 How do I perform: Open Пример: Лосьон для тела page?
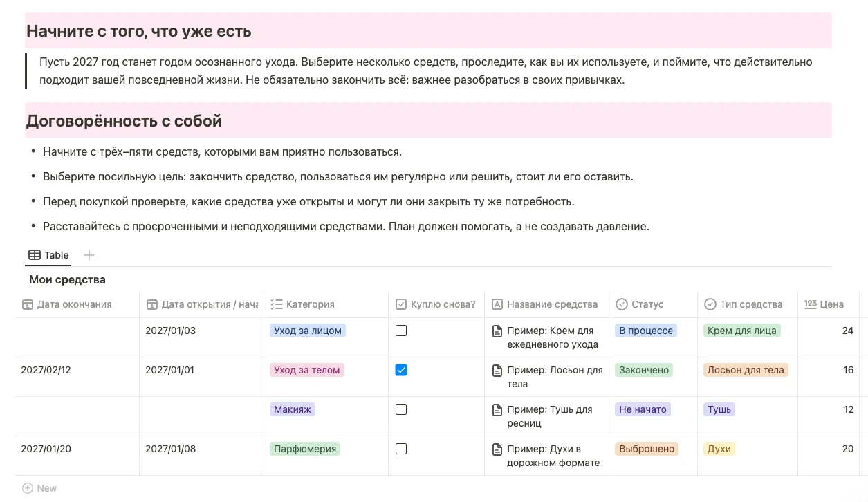[555, 377]
